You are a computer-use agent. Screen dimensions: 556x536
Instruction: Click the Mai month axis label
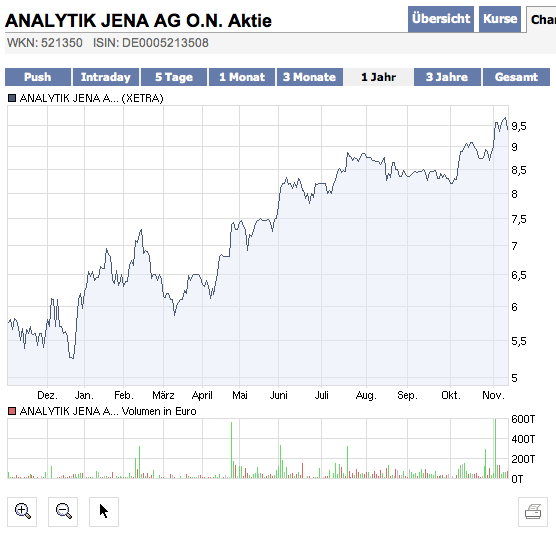tap(240, 395)
